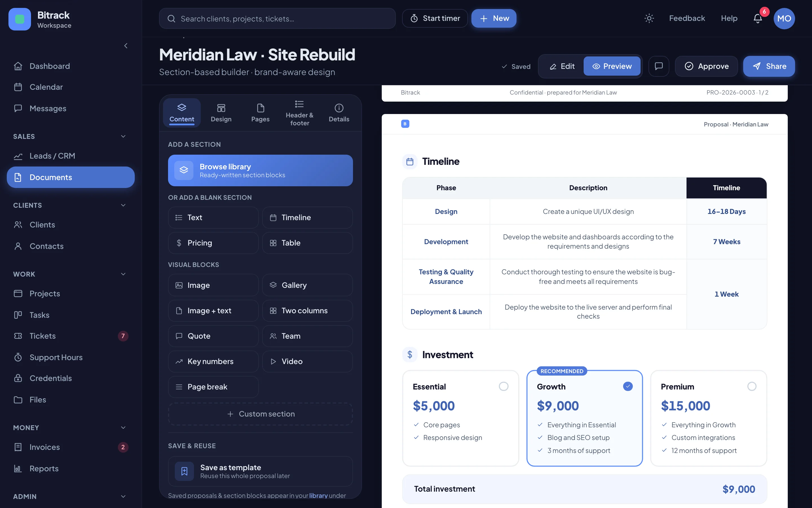Open the Details tab

[x=339, y=113]
